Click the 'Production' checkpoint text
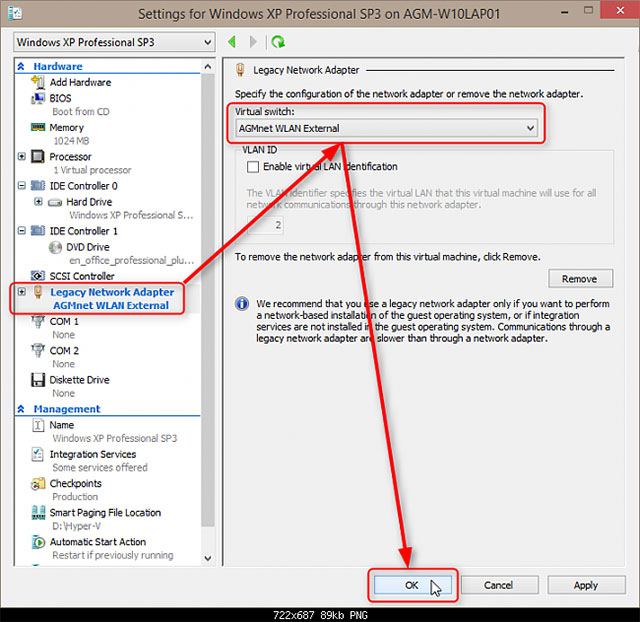Screen dimensions: 640x622 [x=75, y=497]
